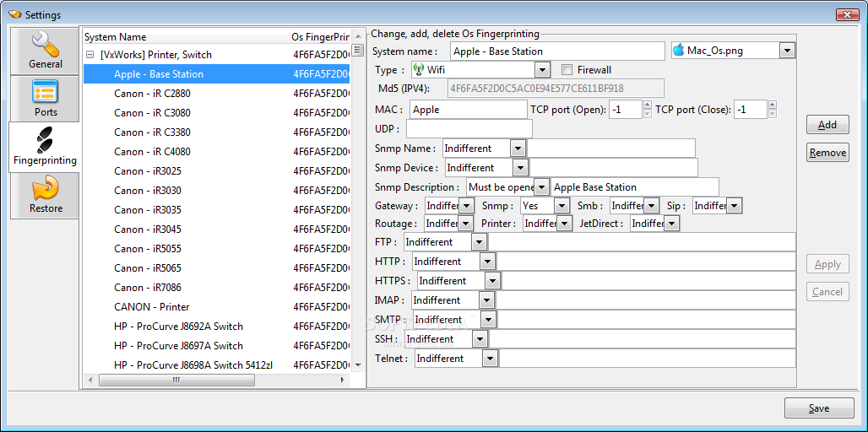This screenshot has height=432, width=868.
Task: Select the Apple - Base Station row
Action: (216, 74)
